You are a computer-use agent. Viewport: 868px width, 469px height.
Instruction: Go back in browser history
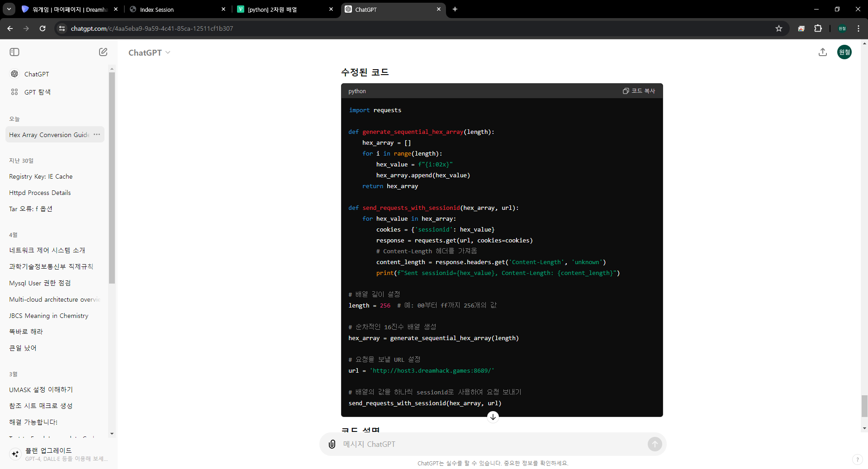10,28
